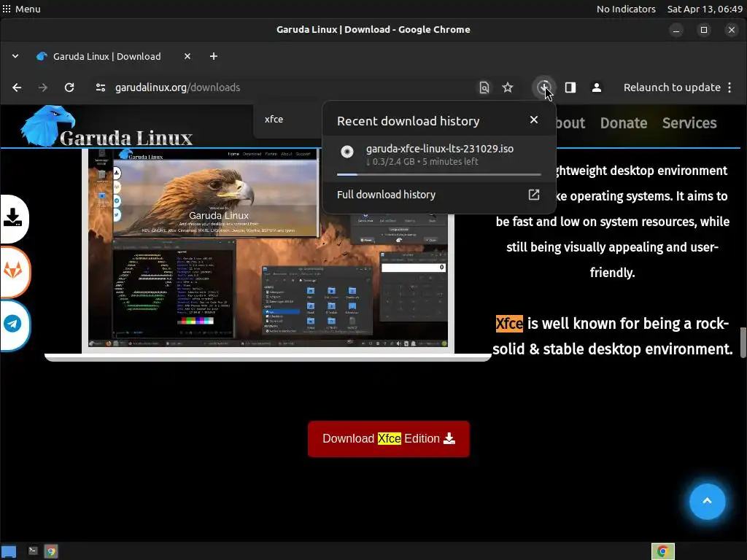The width and height of the screenshot is (747, 560).
Task: Click the 0.3/2.4 GB download status text
Action: point(422,161)
